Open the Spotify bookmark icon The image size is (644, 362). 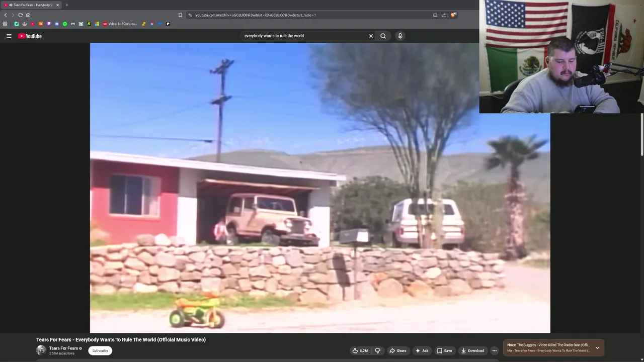pos(65,24)
